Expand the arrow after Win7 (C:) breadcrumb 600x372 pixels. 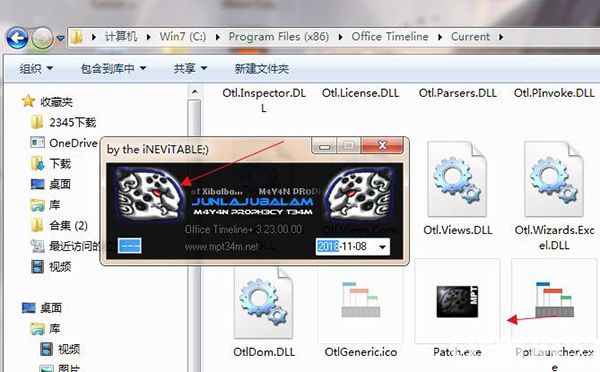pos(218,37)
